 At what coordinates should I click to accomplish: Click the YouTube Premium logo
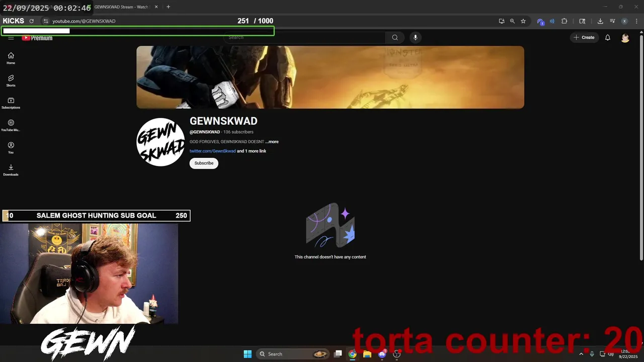(37, 38)
